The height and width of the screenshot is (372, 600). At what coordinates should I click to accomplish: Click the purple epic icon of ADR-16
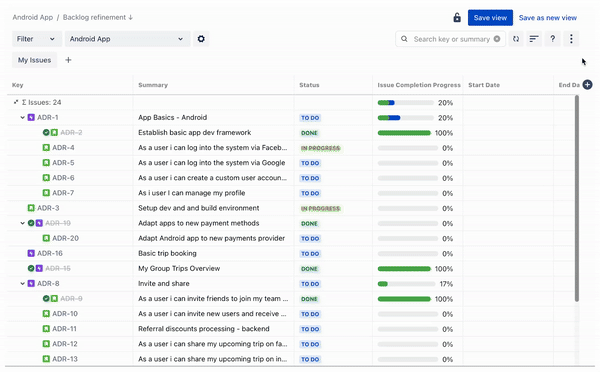point(31,253)
